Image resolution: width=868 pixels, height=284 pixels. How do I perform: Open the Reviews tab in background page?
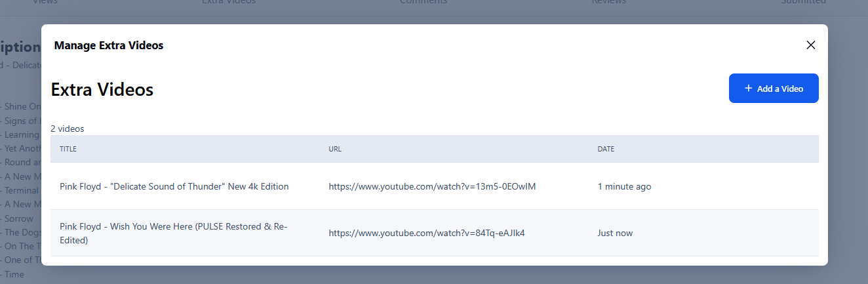608,2
